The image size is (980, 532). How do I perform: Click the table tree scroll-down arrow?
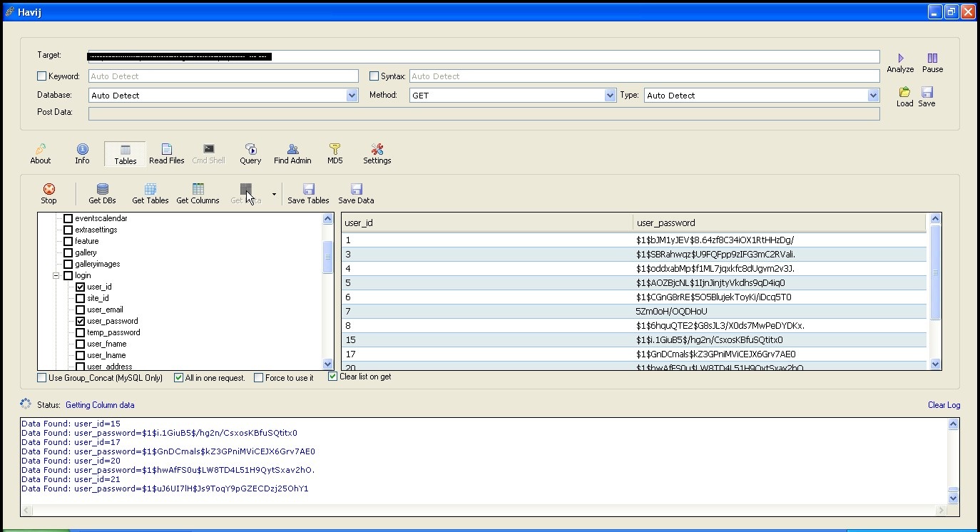(328, 364)
